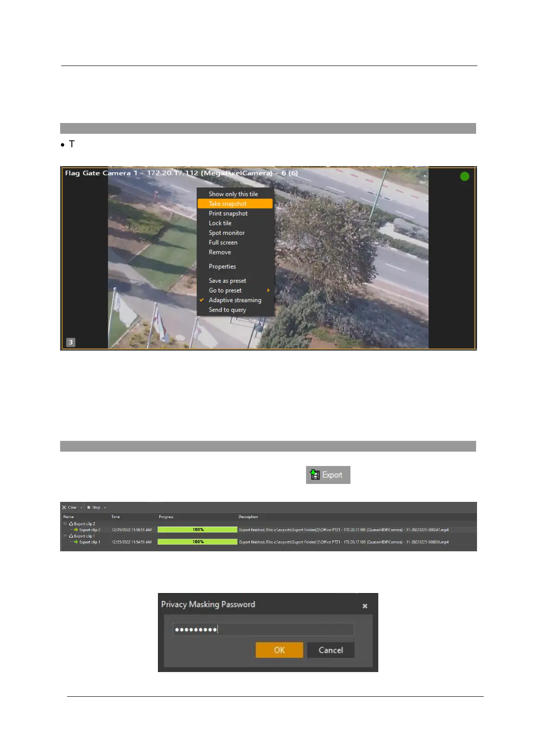This screenshot has height=756, width=534.
Task: Expand the Go to preset submenu
Action: tap(268, 290)
